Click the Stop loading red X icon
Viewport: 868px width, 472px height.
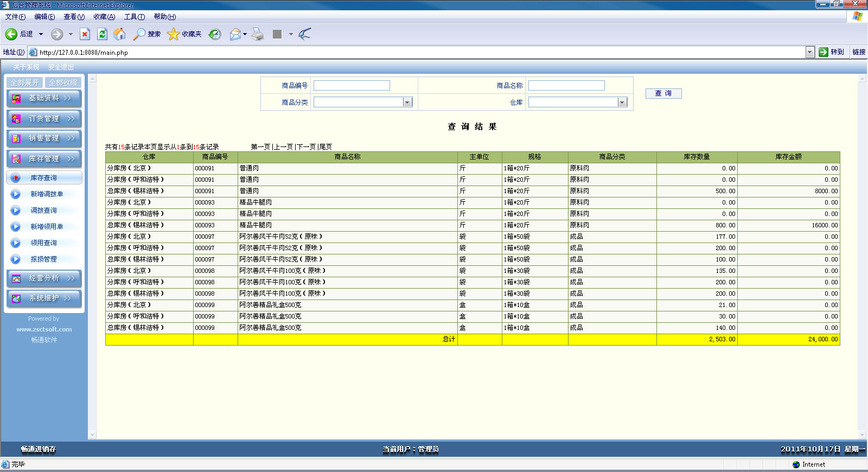(x=85, y=34)
